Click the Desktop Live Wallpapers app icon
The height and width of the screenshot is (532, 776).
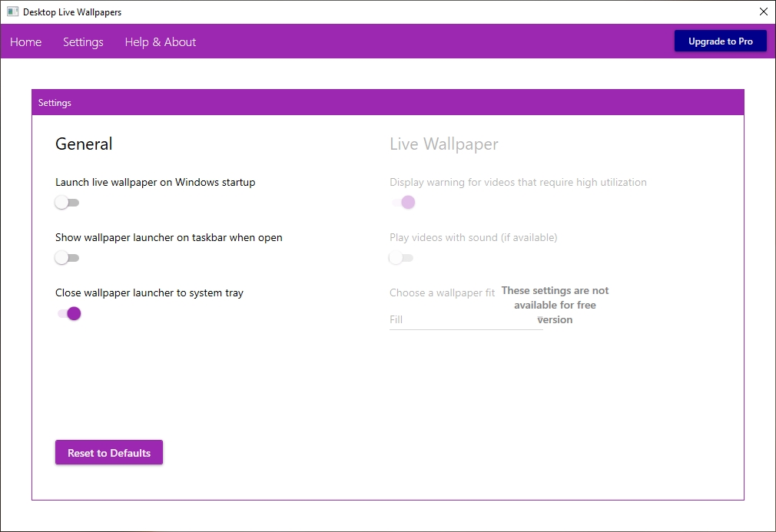tap(12, 12)
